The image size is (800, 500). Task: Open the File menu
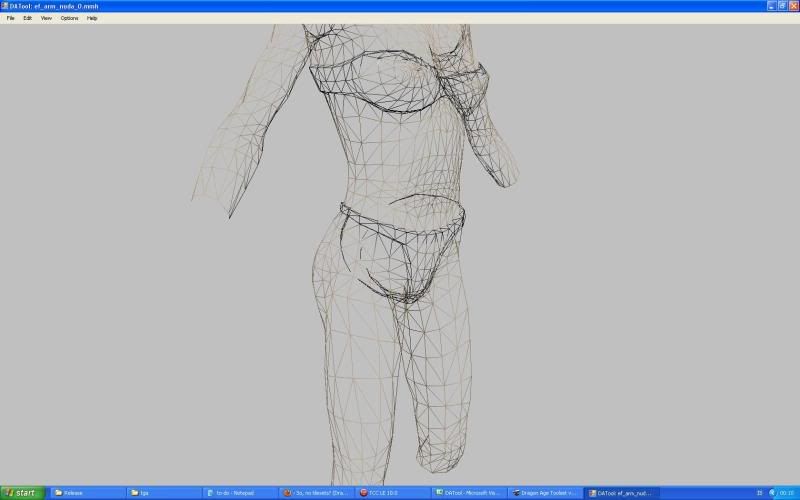point(10,18)
